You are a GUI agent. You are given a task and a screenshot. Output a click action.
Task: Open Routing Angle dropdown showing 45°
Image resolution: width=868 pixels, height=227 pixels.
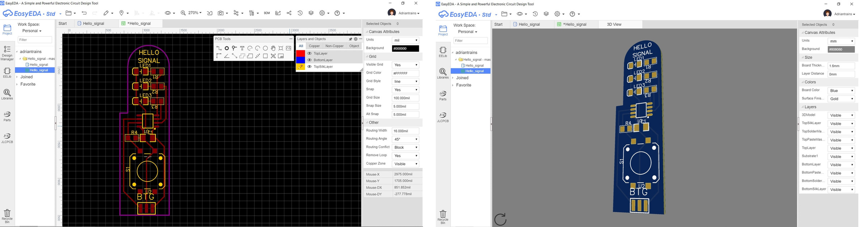coord(405,139)
